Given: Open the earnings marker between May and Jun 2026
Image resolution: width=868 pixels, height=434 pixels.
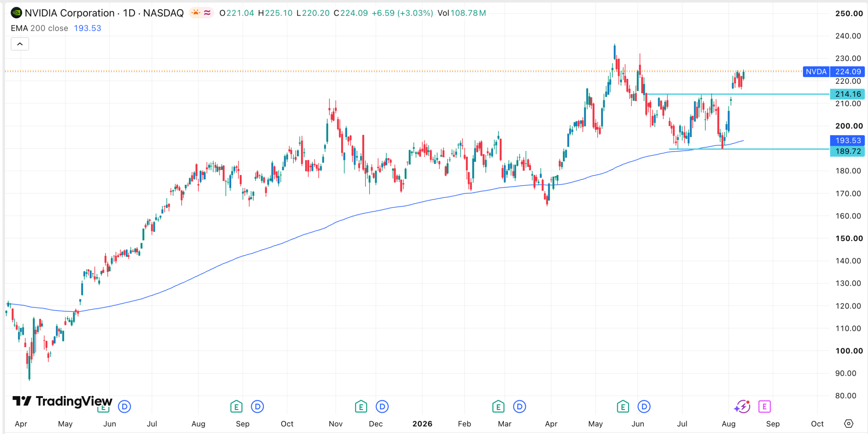Looking at the screenshot, I should tap(623, 407).
